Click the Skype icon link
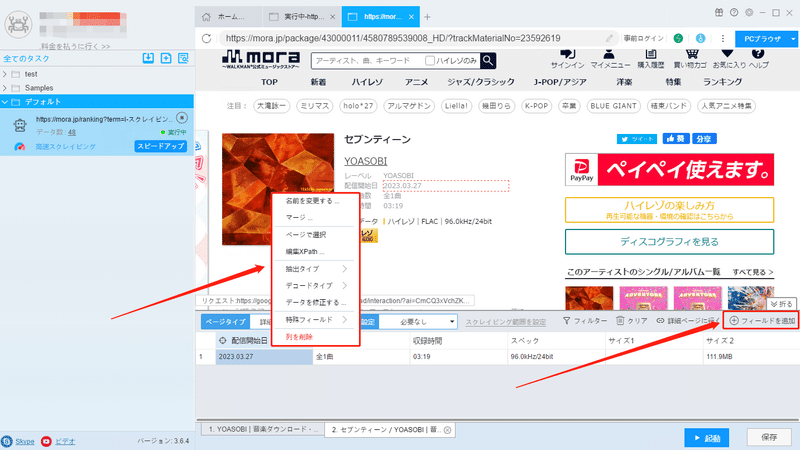 (7, 441)
